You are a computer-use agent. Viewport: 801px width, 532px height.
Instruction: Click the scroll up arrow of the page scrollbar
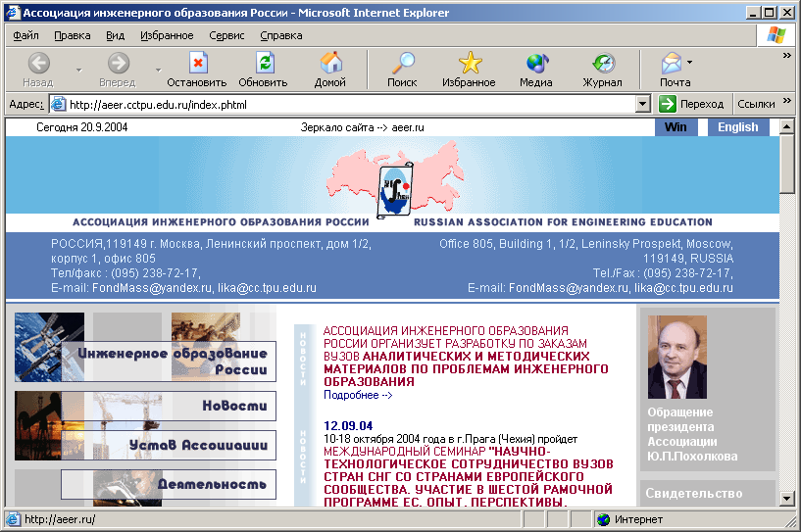tap(786, 126)
